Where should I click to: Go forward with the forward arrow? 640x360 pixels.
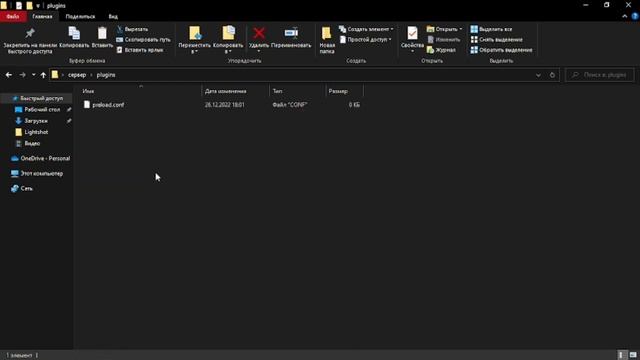click(22, 75)
